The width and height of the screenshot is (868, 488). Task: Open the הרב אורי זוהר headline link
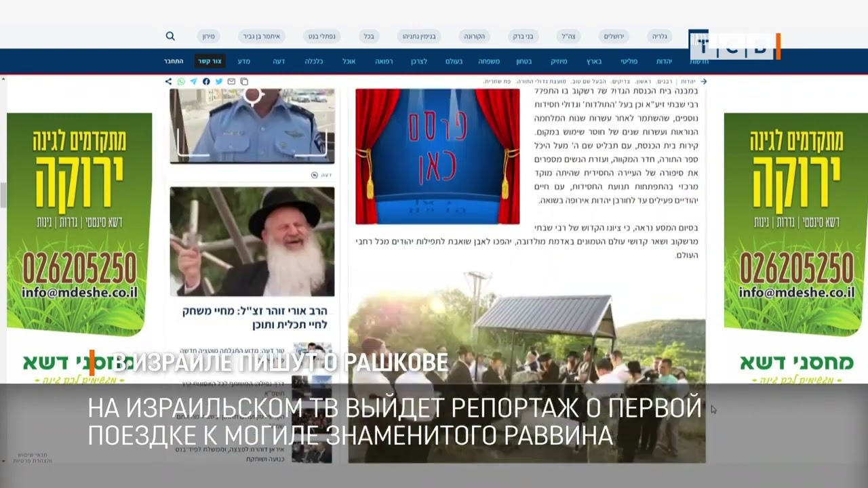[255, 317]
